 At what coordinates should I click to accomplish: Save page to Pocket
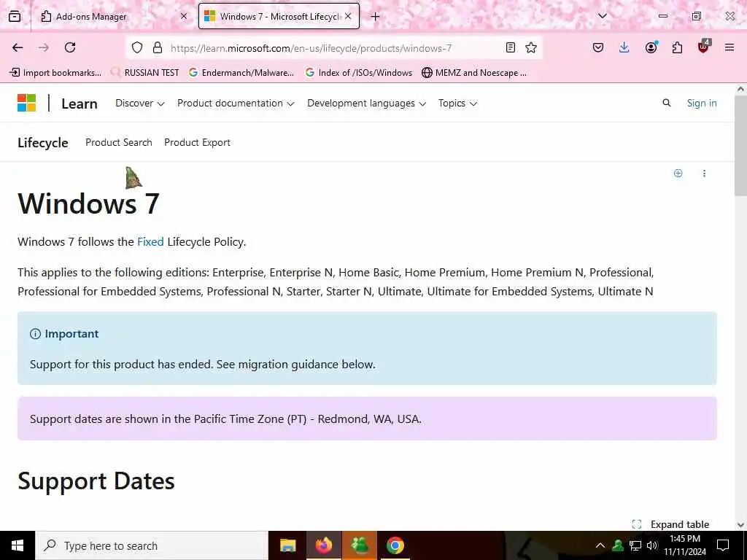point(598,47)
